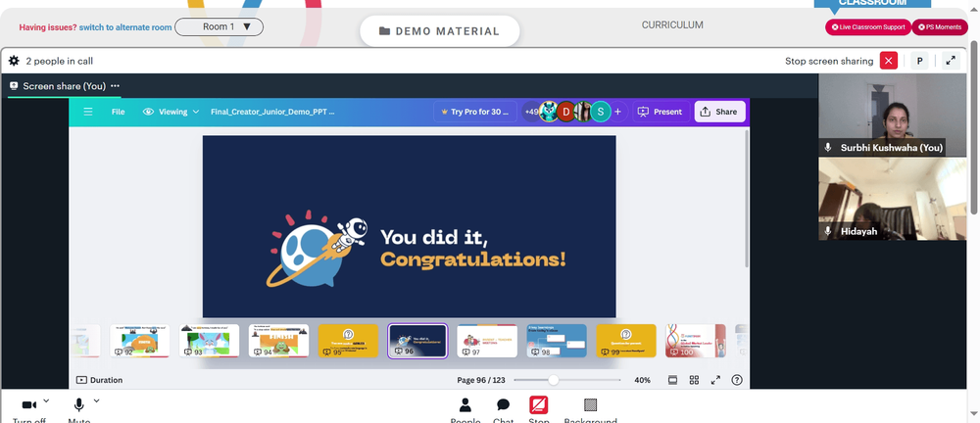Enter fullscreen via call header expand icon
Viewport: 980px width, 423px height.
(x=951, y=61)
